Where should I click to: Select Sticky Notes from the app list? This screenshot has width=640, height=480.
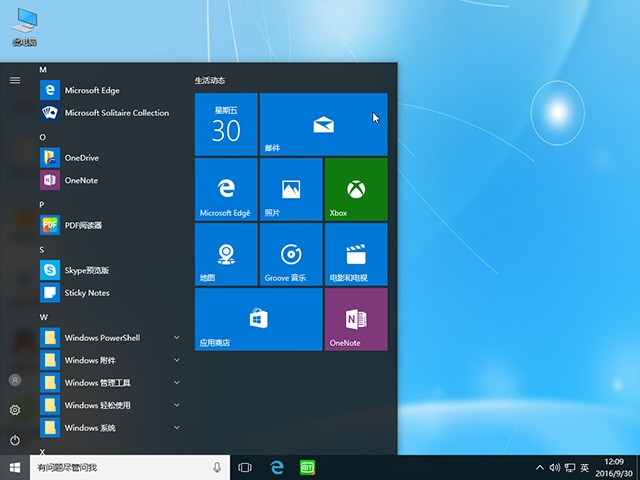point(87,293)
